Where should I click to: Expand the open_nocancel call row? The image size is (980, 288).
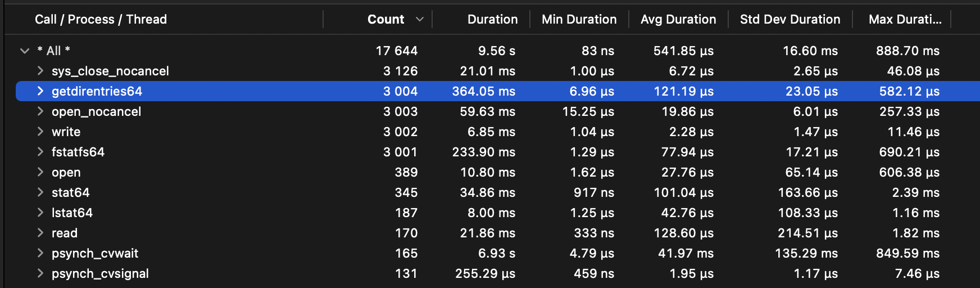point(40,111)
